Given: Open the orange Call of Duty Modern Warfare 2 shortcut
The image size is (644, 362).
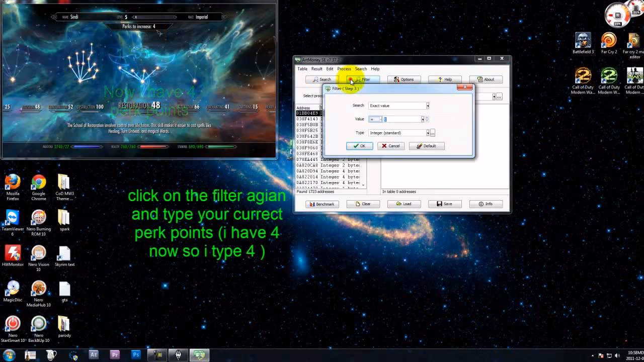Looking at the screenshot, I should (583, 81).
